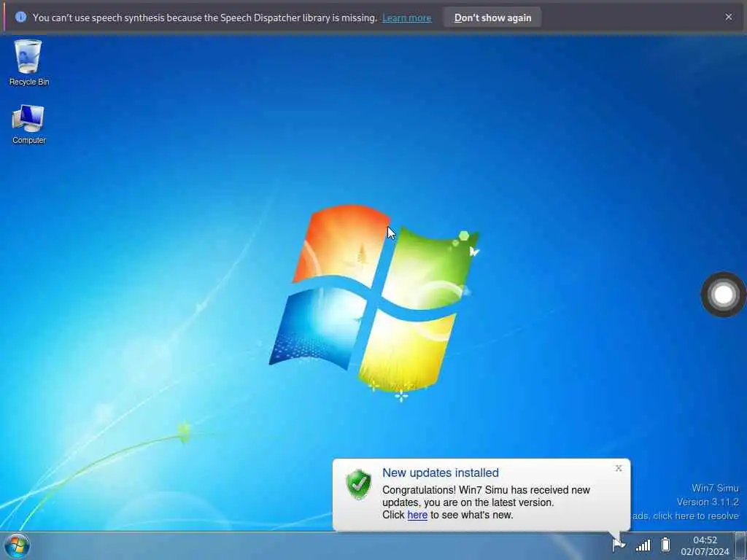The image size is (747, 560).
Task: Close the New updates installed balloon
Action: (619, 468)
